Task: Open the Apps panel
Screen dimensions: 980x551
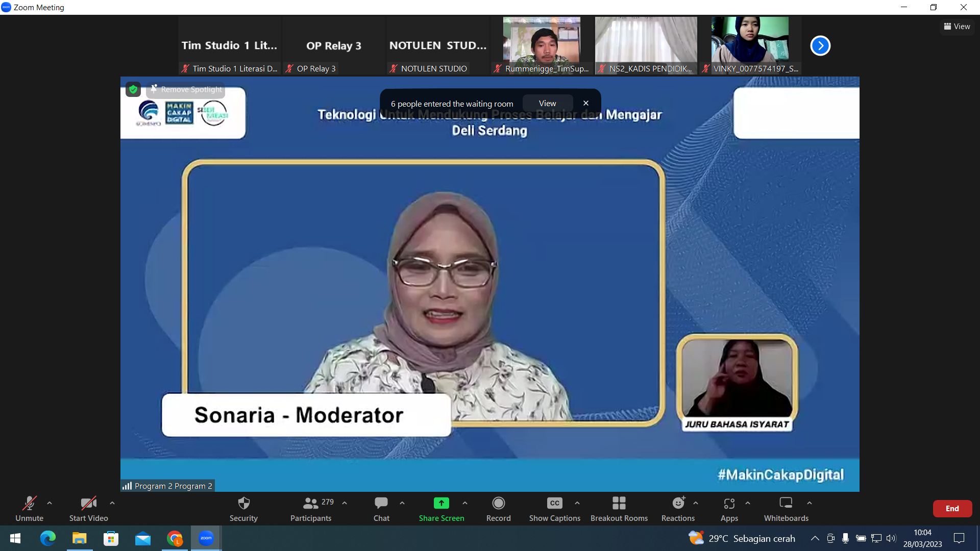Action: [729, 509]
